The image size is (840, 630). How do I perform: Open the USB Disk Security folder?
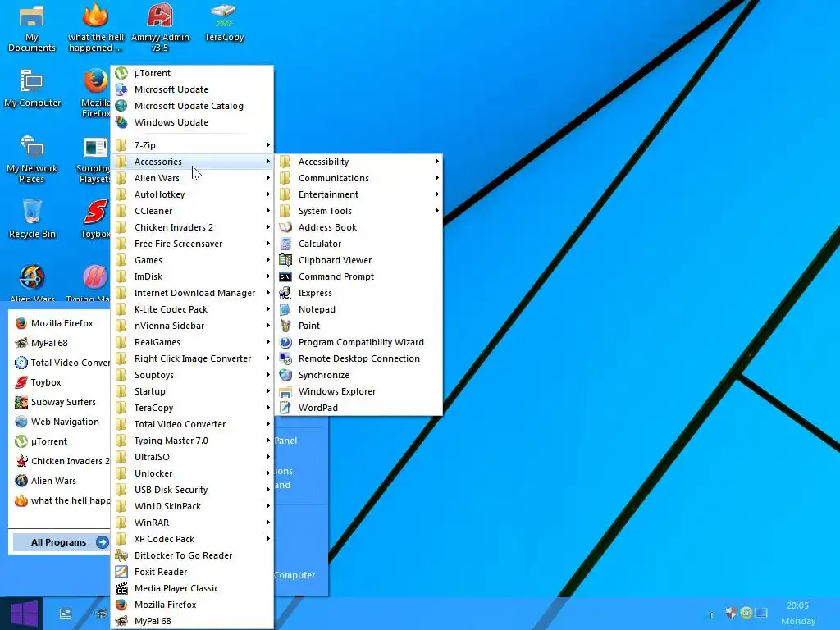[192, 490]
